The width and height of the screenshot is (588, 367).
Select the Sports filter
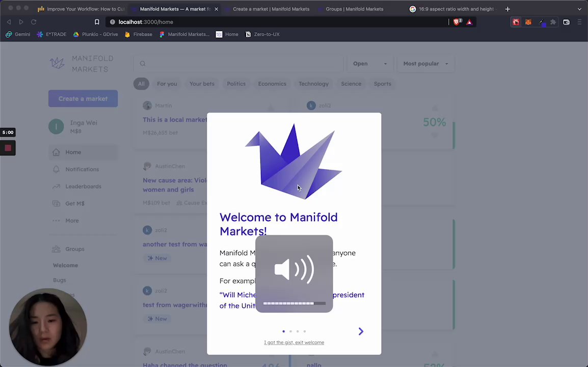(383, 84)
